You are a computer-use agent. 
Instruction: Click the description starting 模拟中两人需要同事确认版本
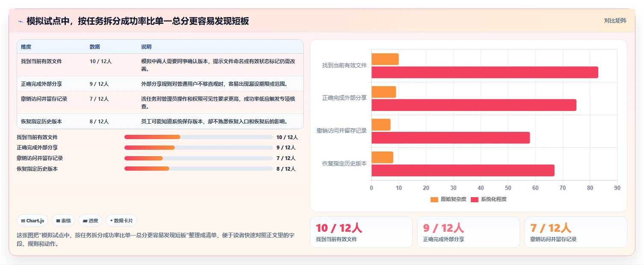(218, 65)
